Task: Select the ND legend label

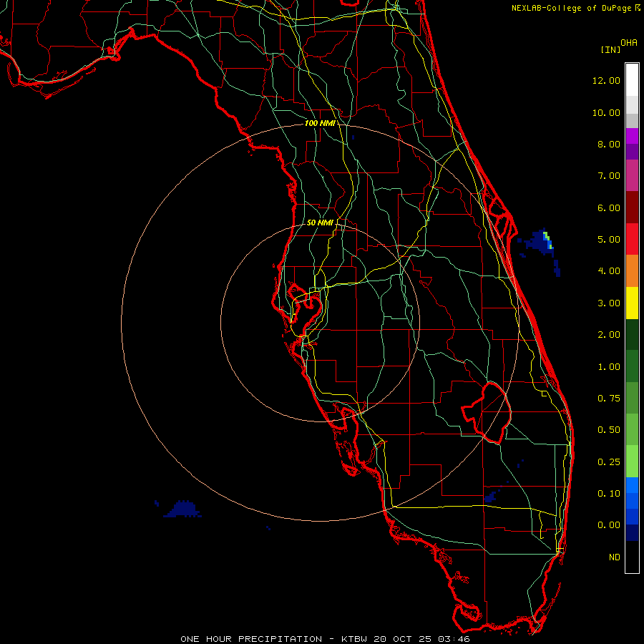Action: 615,557
